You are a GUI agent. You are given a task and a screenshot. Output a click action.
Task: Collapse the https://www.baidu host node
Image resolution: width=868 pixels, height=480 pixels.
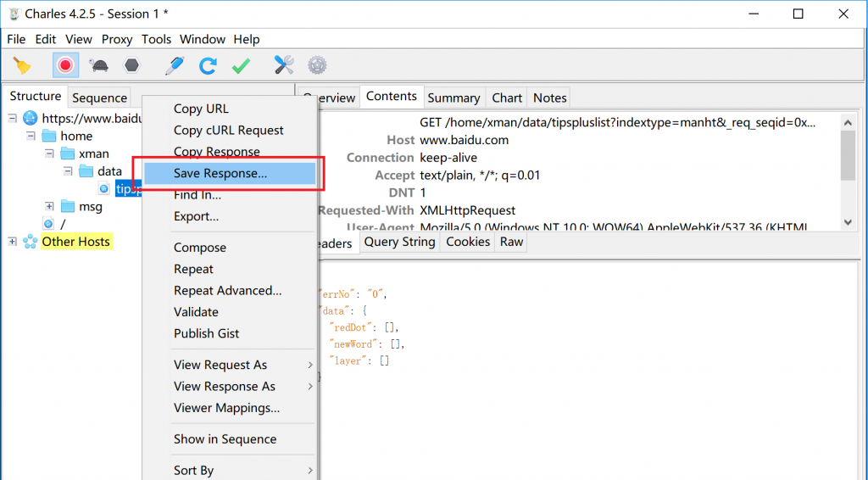pos(12,118)
